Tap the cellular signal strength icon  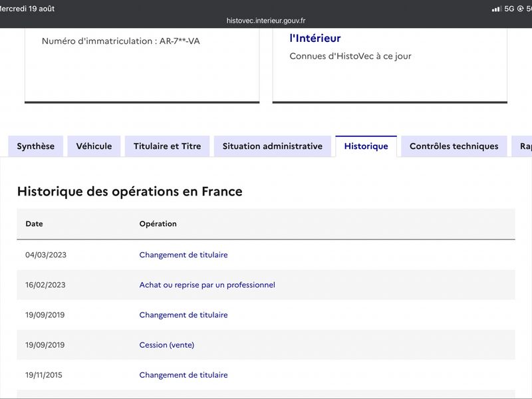(497, 9)
